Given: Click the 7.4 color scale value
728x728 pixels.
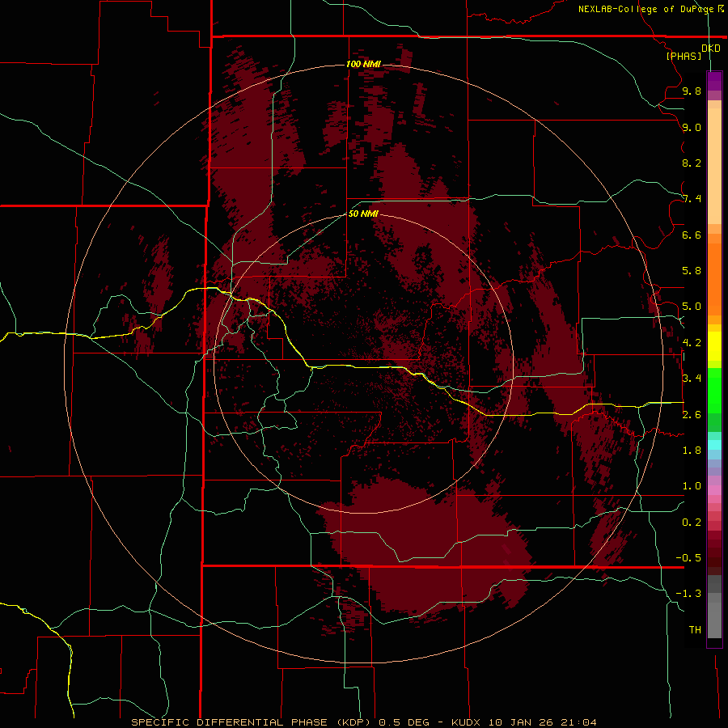Looking at the screenshot, I should (692, 199).
